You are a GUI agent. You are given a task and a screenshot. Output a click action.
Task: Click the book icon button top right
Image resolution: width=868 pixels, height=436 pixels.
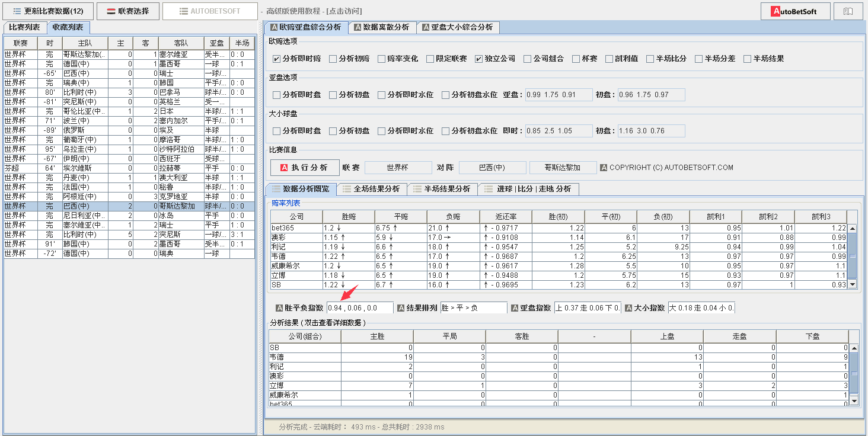point(848,11)
